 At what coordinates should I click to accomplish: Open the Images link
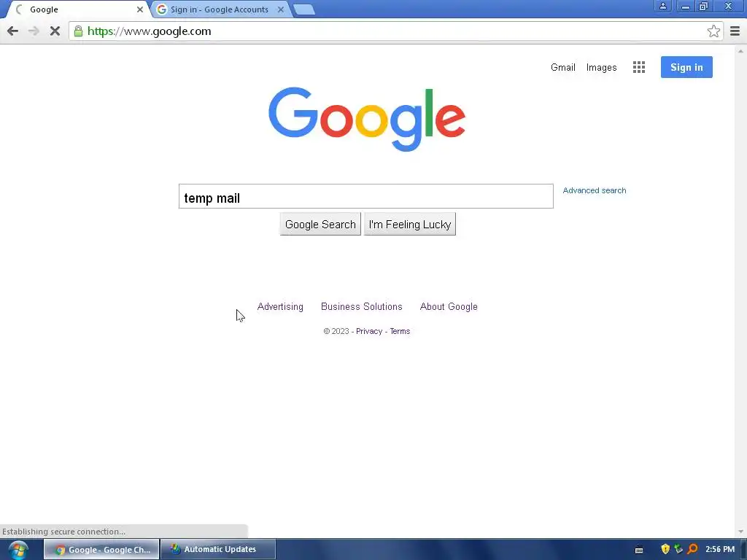(601, 68)
